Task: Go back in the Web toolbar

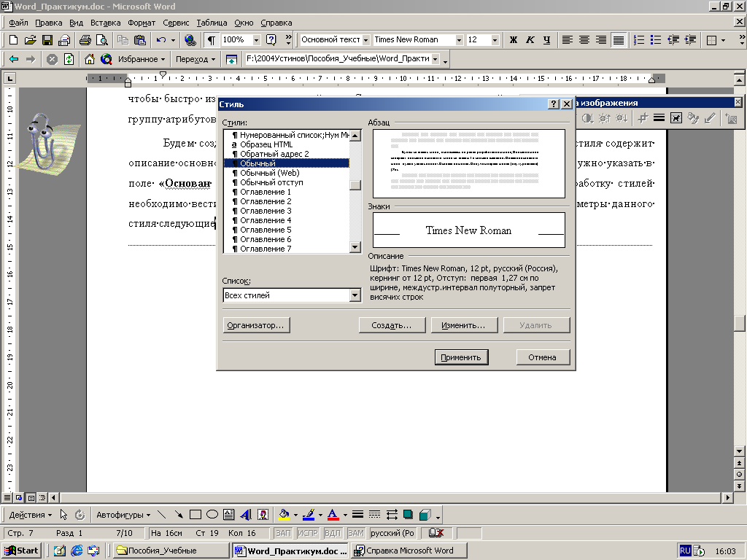Action: pyautogui.click(x=14, y=59)
